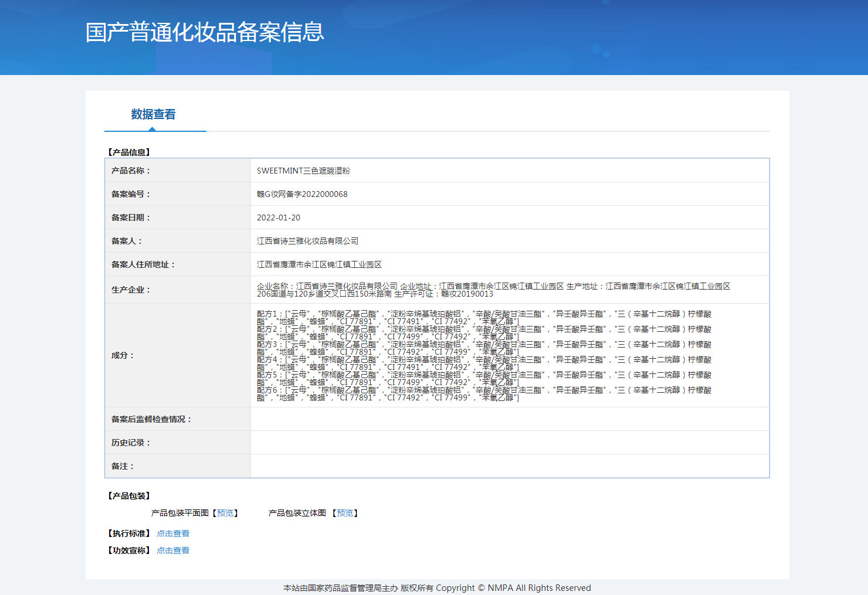
Task: Click the 配方4 ingredient line
Action: click(x=484, y=363)
